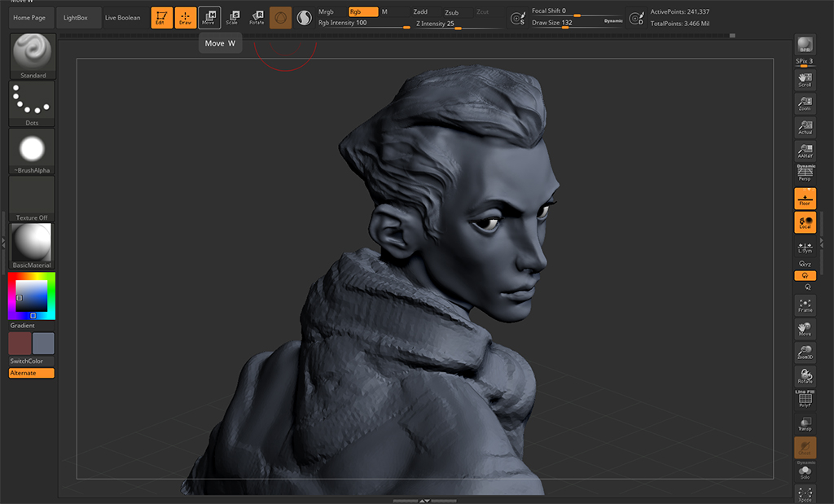The image size is (834, 504).
Task: Click the Xpose icon
Action: click(x=805, y=494)
